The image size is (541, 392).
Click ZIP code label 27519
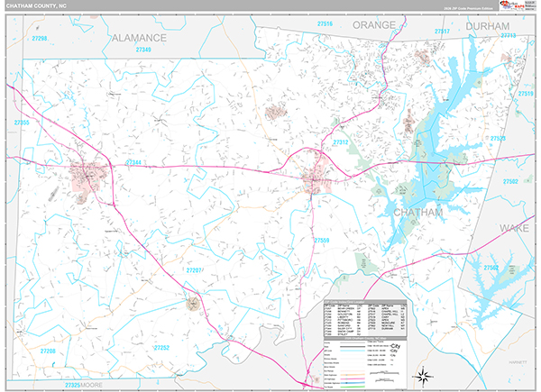point(526,94)
